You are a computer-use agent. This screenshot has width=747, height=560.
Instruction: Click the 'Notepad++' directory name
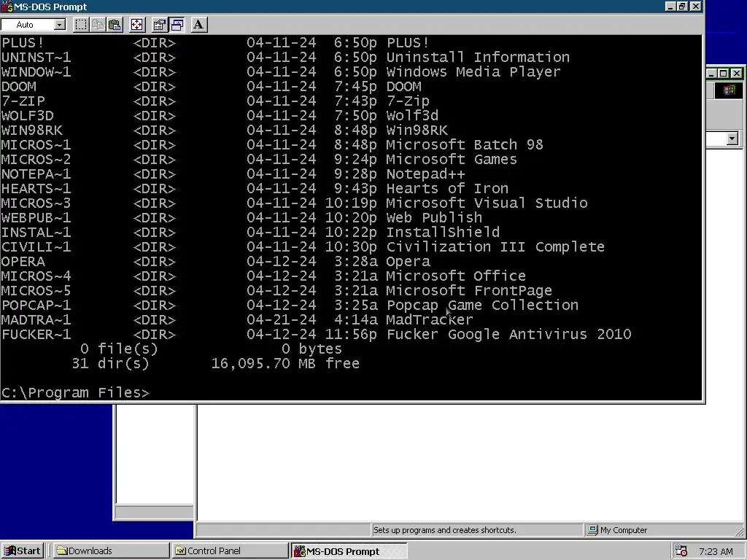[x=425, y=174]
